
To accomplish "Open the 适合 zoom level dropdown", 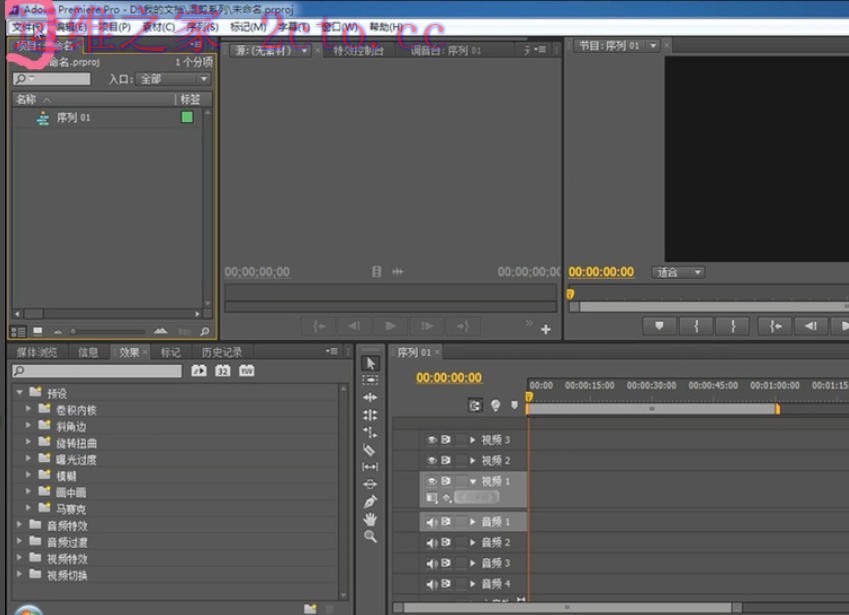I will [678, 272].
